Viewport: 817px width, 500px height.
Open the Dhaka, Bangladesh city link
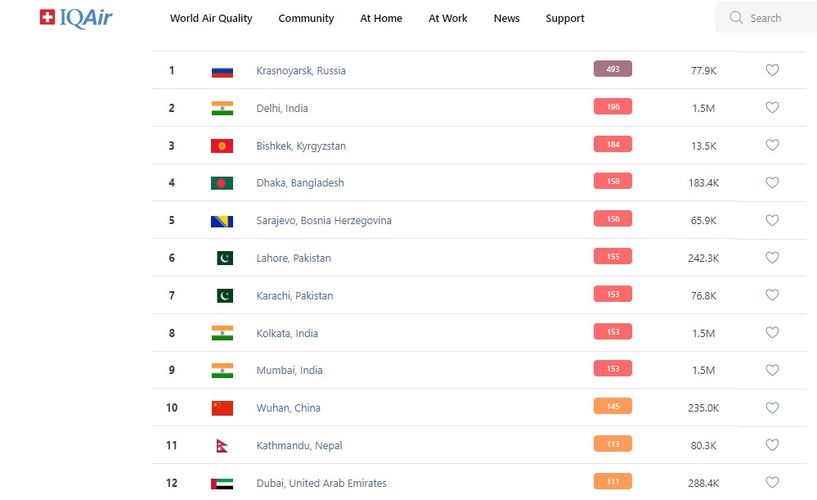click(300, 183)
